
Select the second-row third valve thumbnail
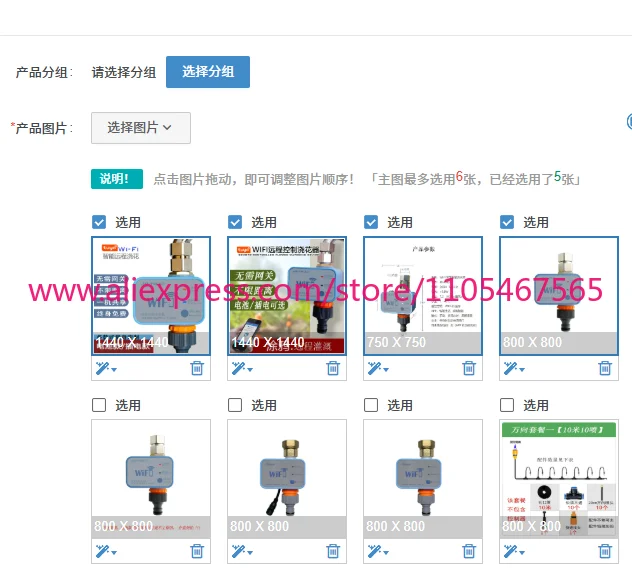click(423, 479)
